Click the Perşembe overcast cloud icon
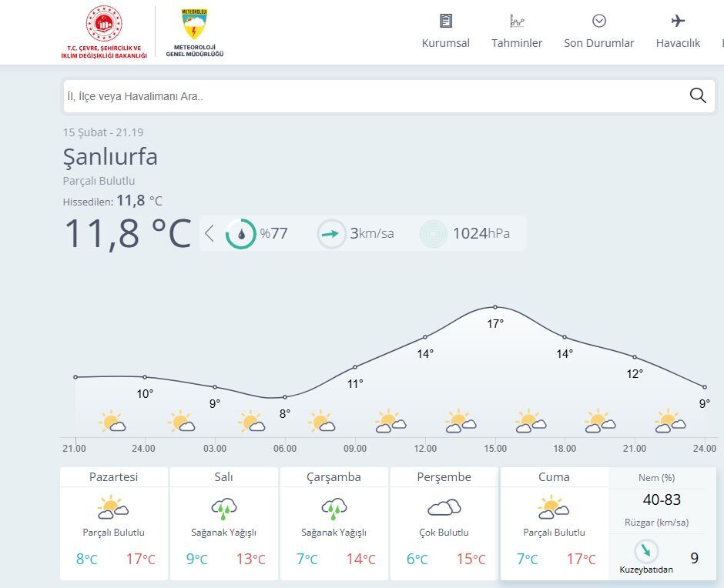The width and height of the screenshot is (724, 588). click(x=444, y=507)
